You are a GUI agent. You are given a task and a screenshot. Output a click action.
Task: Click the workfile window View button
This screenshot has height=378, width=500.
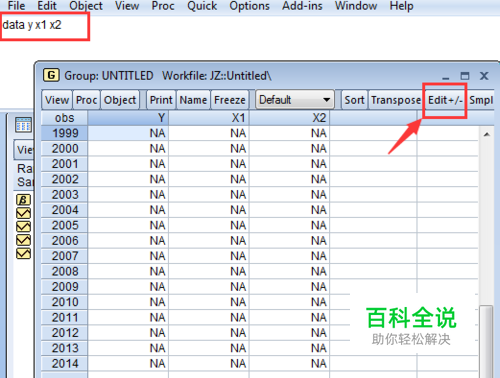24,150
